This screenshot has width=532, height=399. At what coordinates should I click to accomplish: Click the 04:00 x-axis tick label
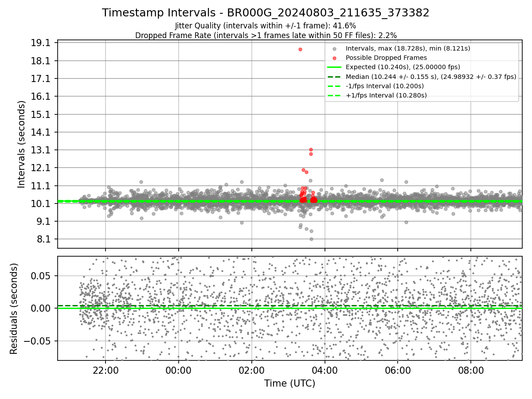(325, 370)
